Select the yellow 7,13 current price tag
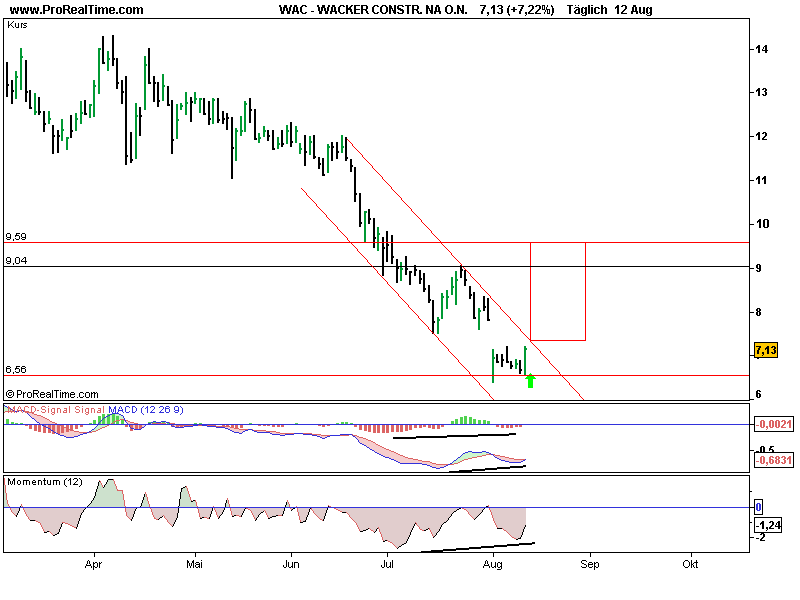800x600 pixels. (766, 351)
